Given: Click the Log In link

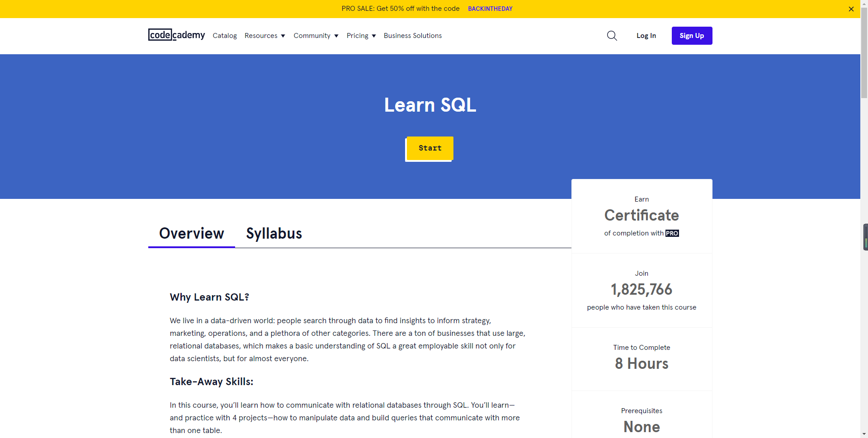Looking at the screenshot, I should point(646,36).
